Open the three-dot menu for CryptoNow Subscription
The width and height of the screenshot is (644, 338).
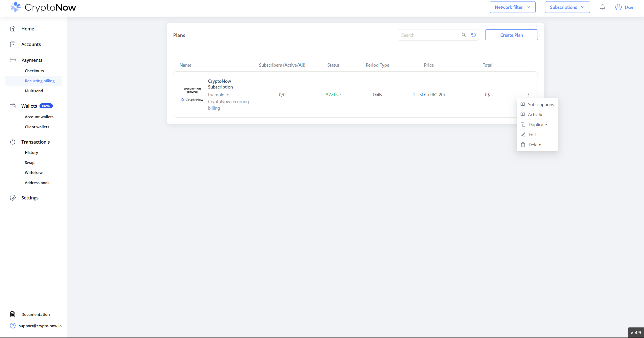(529, 95)
